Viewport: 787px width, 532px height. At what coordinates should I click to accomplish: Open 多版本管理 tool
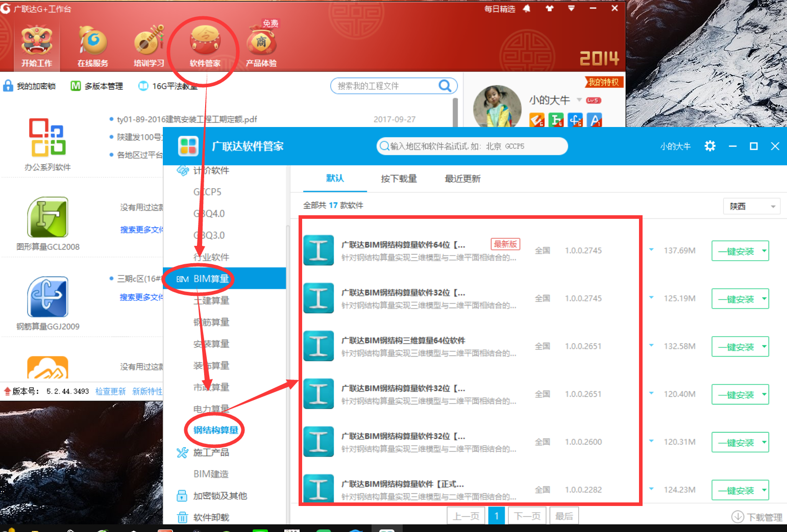pos(97,86)
